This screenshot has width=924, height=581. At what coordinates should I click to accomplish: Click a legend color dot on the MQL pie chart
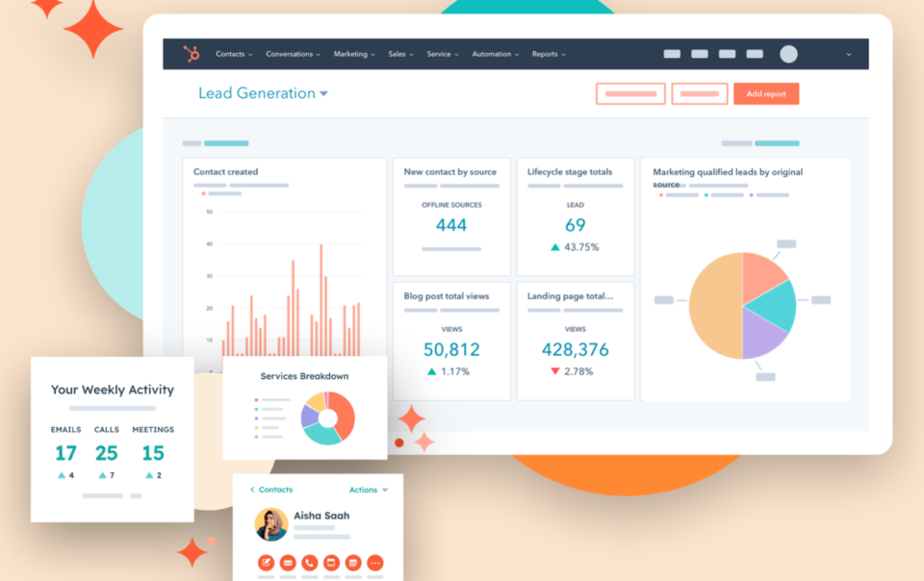[x=661, y=195]
